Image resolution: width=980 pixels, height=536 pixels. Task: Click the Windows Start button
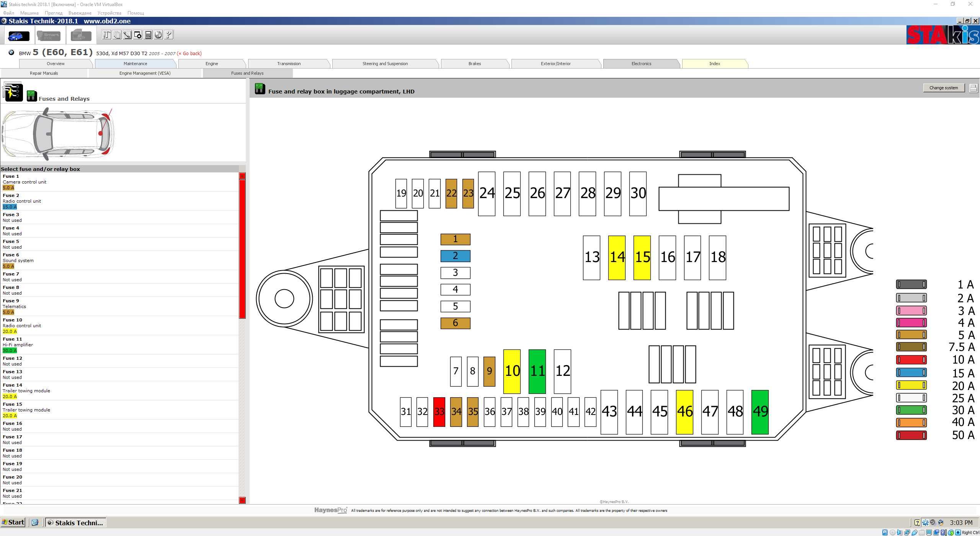(x=13, y=522)
